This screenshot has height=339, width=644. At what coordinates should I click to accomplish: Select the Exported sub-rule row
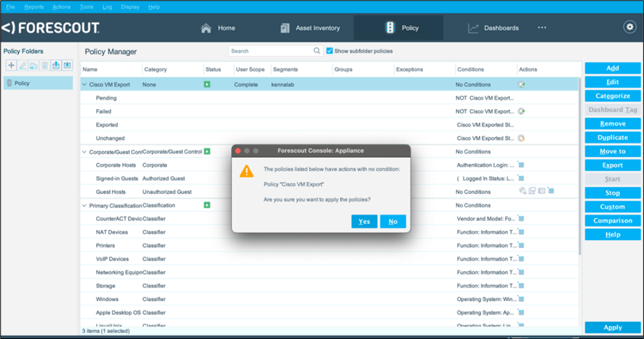[330, 124]
